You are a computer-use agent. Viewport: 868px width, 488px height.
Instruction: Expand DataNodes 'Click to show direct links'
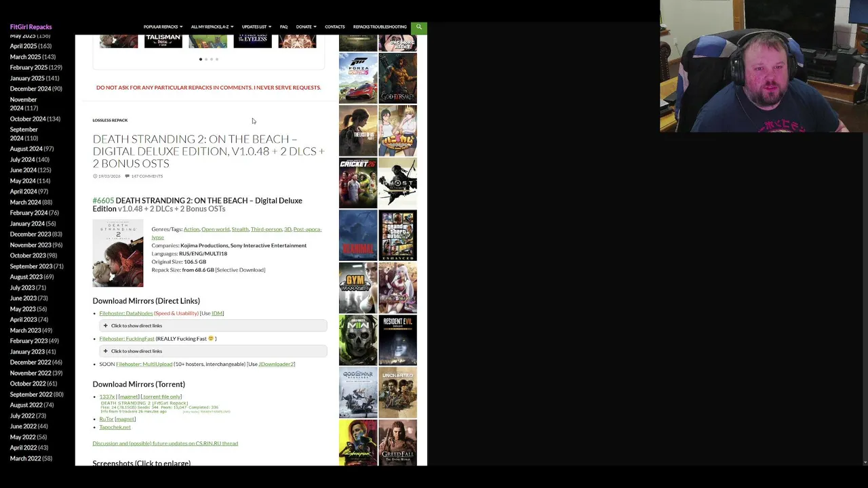[x=213, y=326]
